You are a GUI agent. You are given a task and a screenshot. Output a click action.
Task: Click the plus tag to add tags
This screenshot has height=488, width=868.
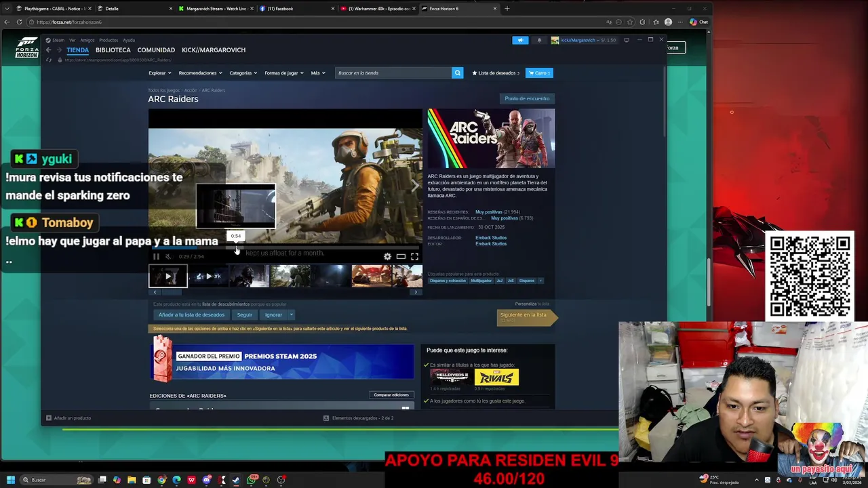tap(540, 281)
